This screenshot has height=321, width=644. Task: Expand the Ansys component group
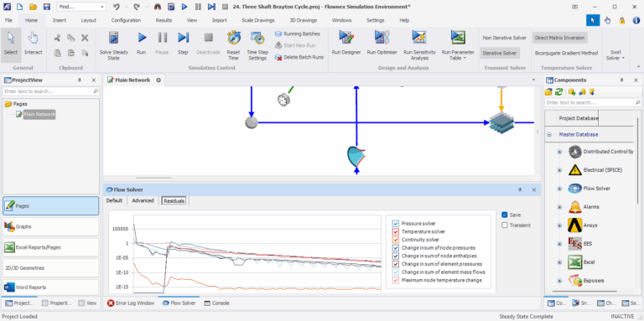(559, 225)
